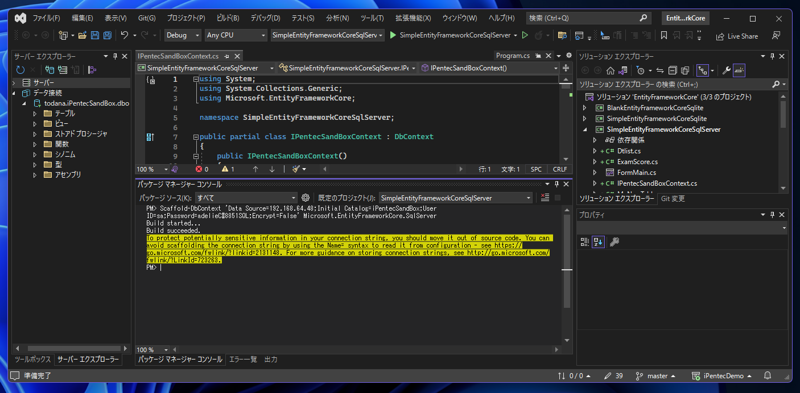Click the search box (Ctrl+Q)

(x=588, y=18)
